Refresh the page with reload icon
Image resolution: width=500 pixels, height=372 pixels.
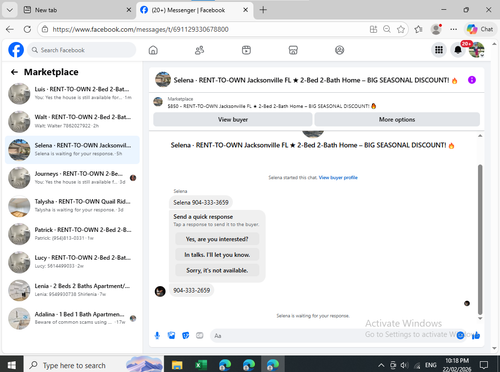pyautogui.click(x=27, y=29)
